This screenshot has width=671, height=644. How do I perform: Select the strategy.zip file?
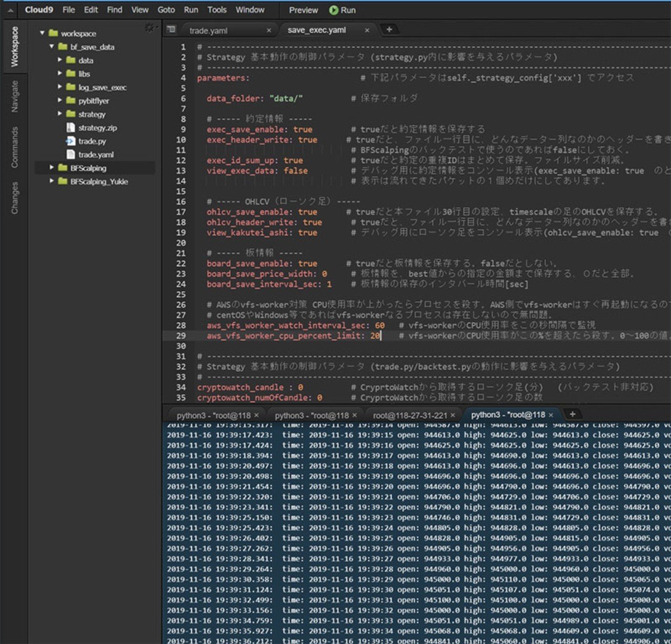[x=98, y=128]
